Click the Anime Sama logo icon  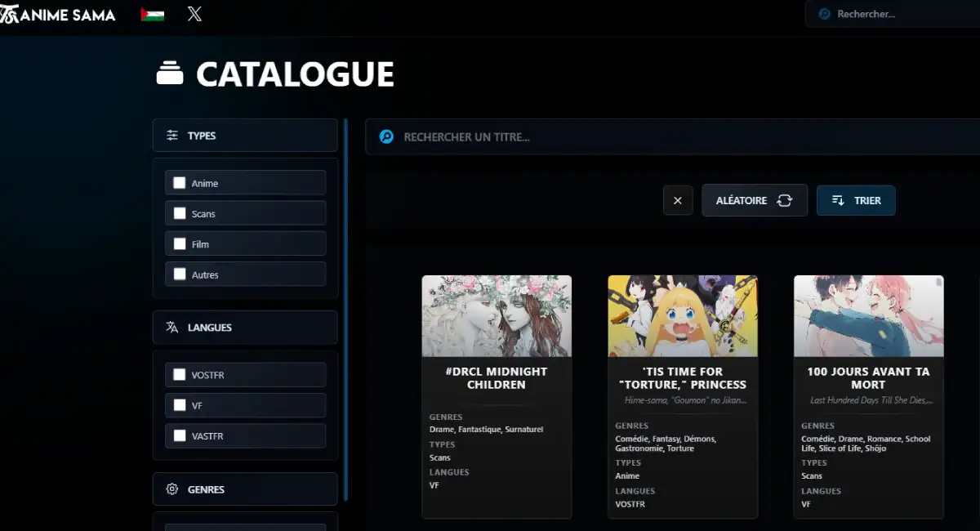coord(10,15)
